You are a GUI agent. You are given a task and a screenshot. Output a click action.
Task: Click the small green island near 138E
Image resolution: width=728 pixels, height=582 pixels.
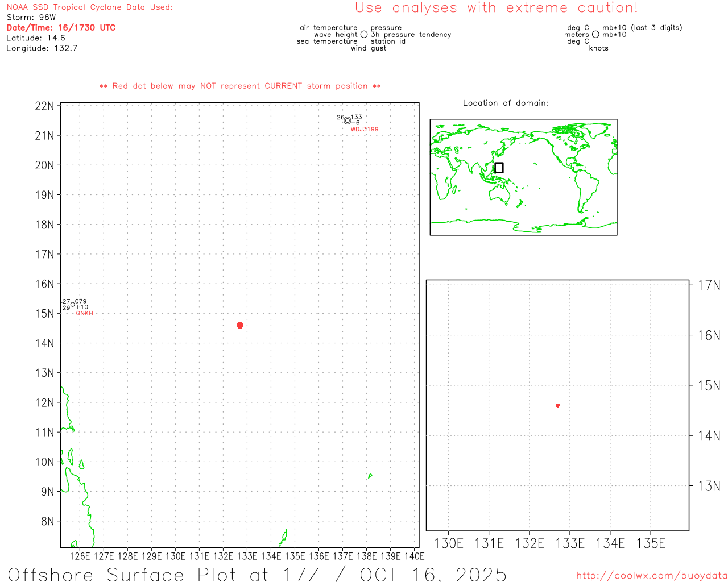370,476
